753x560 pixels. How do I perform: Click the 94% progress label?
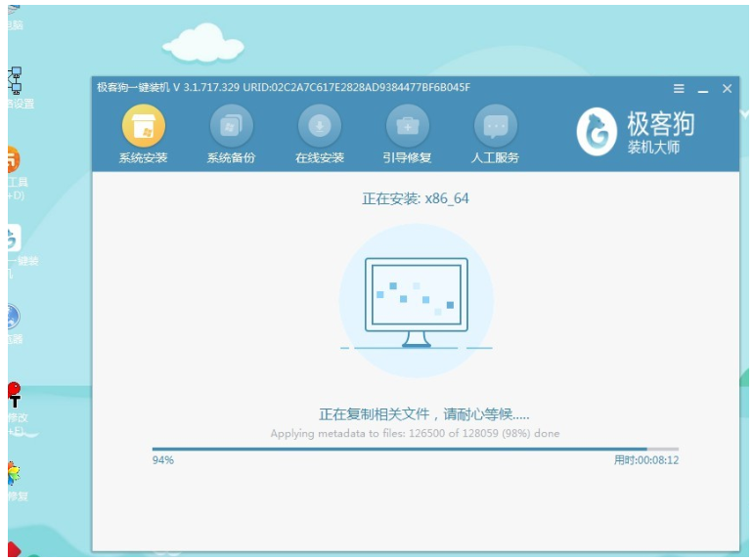[x=163, y=460]
